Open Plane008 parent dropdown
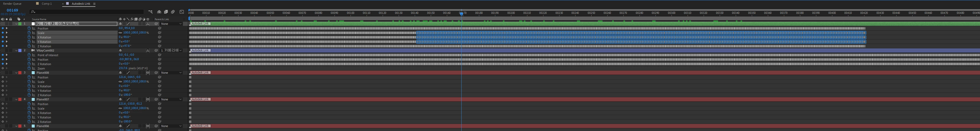Screen dimensions: 980x131 coord(171,72)
